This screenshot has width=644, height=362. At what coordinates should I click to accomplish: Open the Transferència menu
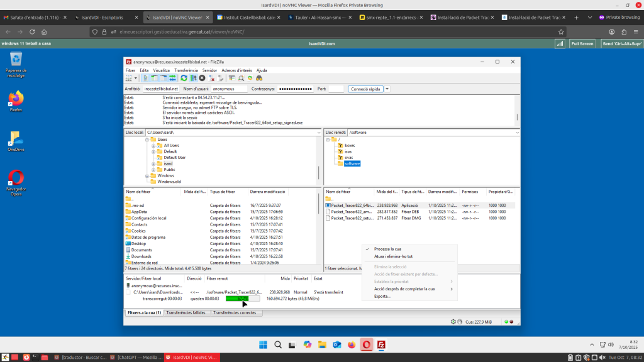[x=186, y=70]
